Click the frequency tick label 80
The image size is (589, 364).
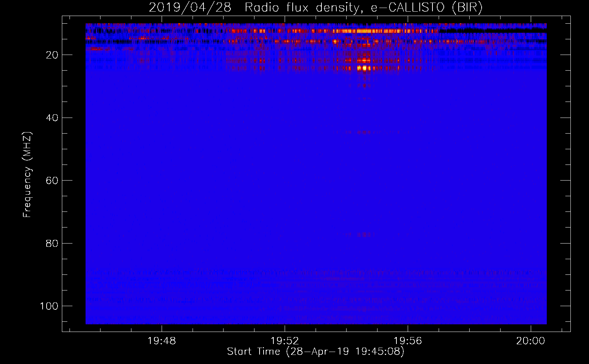tap(52, 243)
